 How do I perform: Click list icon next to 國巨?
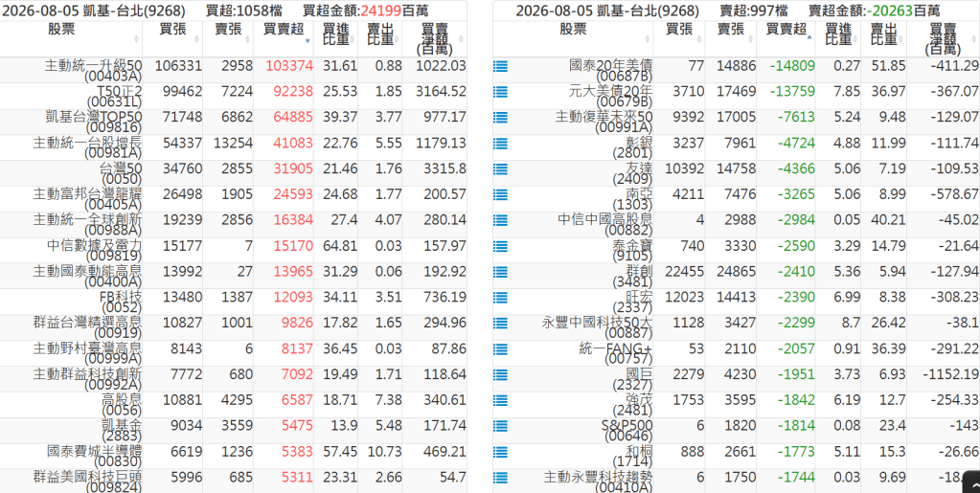pyautogui.click(x=500, y=374)
